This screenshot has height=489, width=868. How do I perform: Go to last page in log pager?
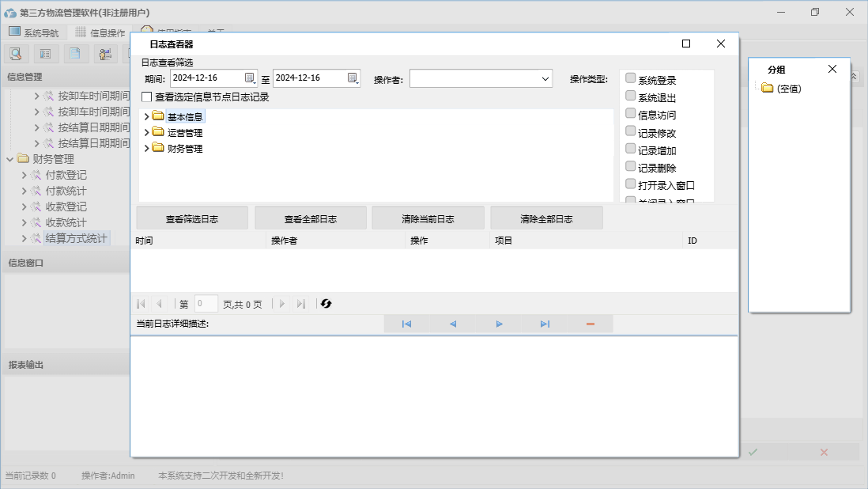point(300,304)
